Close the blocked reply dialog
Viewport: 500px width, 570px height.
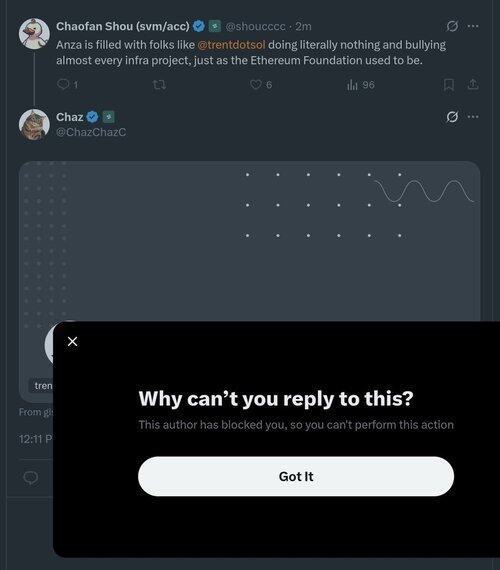72,341
